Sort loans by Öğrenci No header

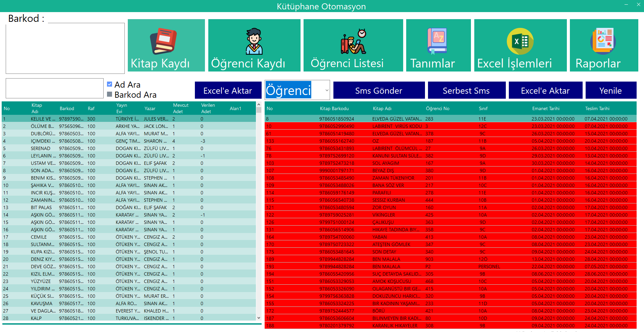coord(437,108)
